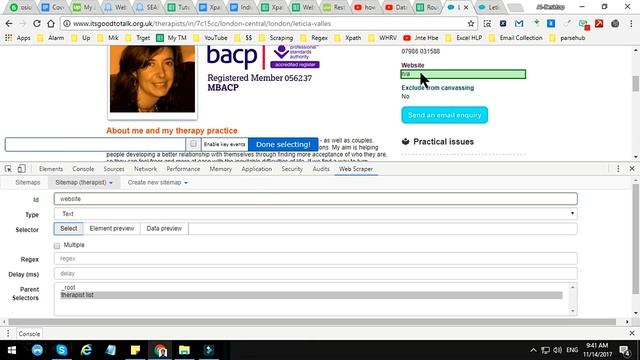Open Sticky Notes from the taskbar

pyautogui.click(x=135, y=350)
